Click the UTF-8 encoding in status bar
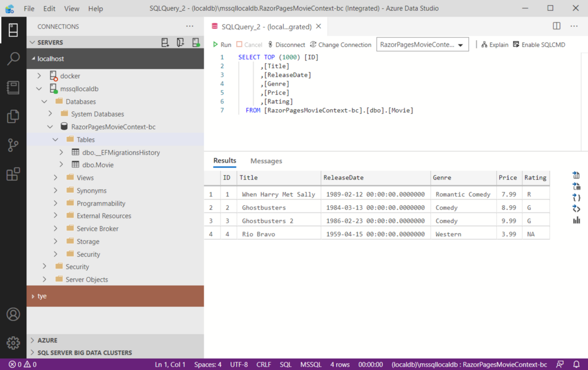 tap(239, 364)
